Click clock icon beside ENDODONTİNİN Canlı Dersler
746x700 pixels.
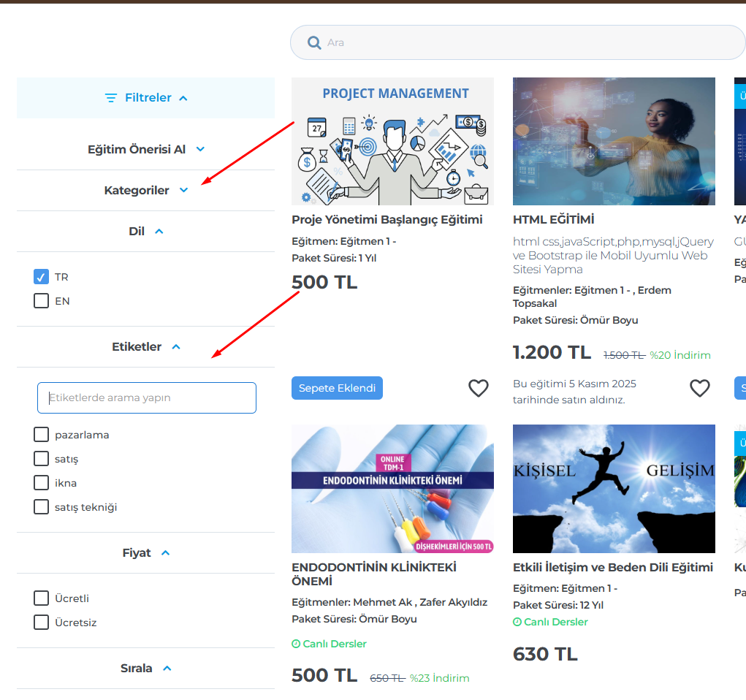click(296, 644)
